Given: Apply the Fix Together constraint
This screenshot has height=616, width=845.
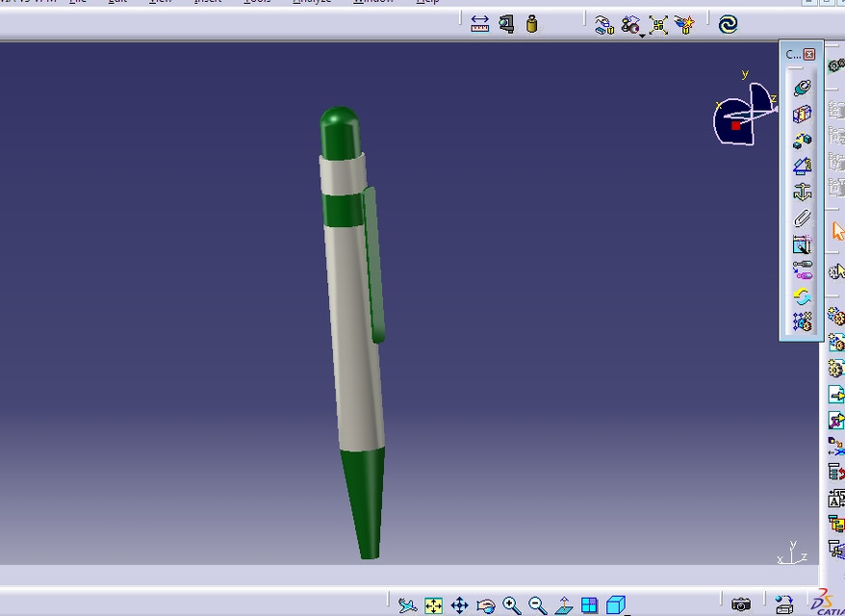Looking at the screenshot, I should click(x=801, y=219).
